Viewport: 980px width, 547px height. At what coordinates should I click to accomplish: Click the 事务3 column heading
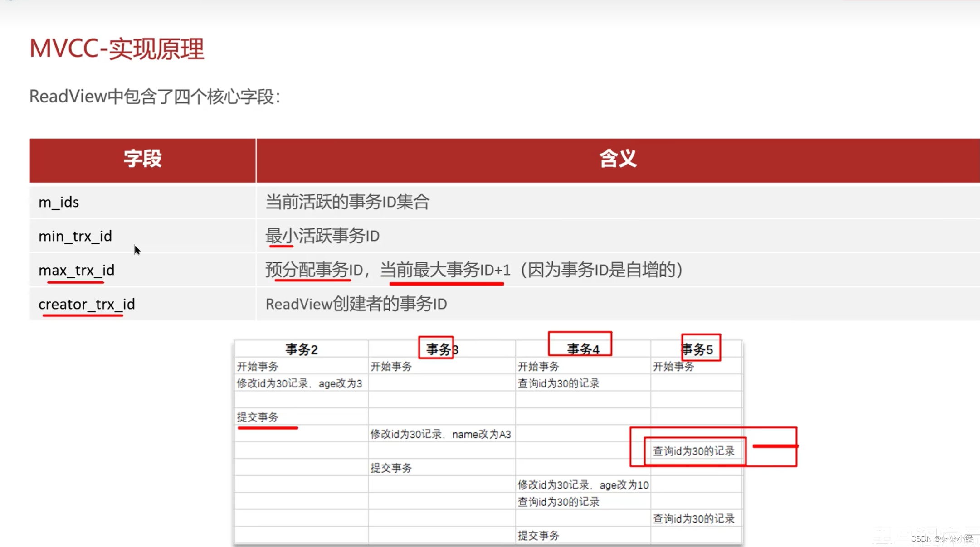442,349
